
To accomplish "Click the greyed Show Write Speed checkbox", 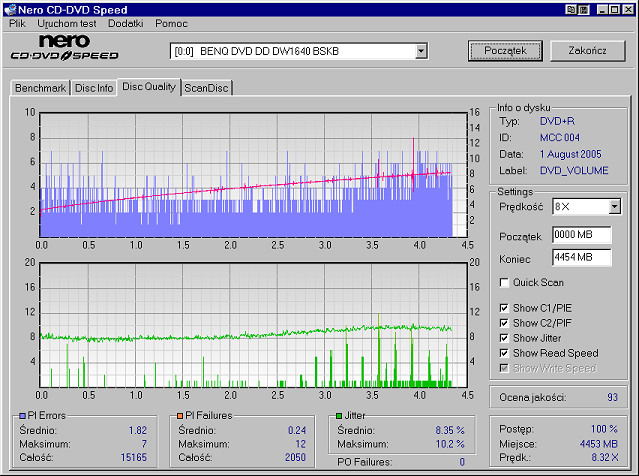I will 504,368.
